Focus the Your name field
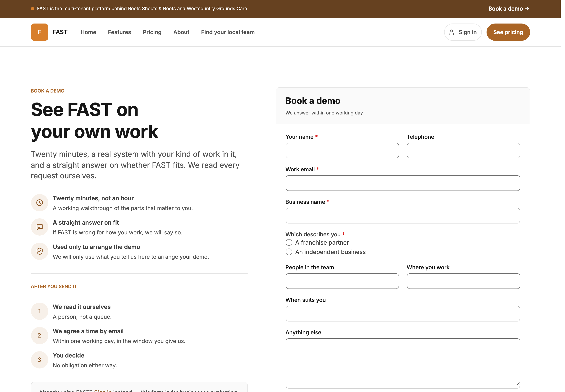 (342, 151)
